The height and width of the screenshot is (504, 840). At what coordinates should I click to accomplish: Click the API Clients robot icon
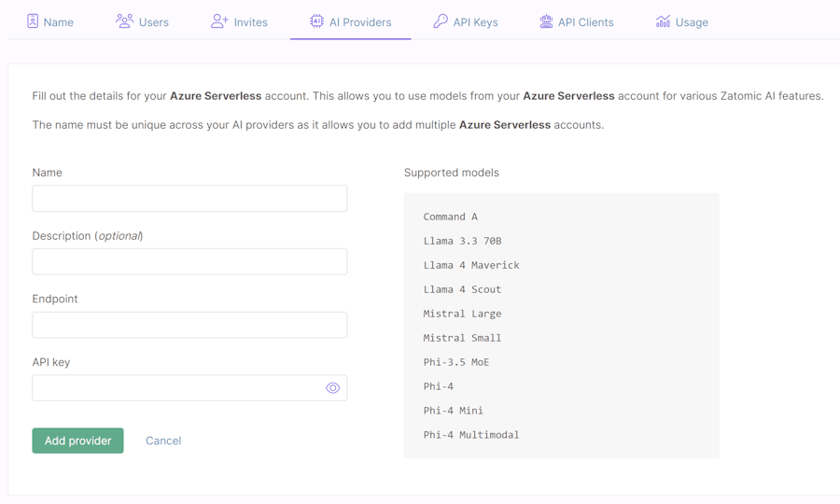click(546, 21)
